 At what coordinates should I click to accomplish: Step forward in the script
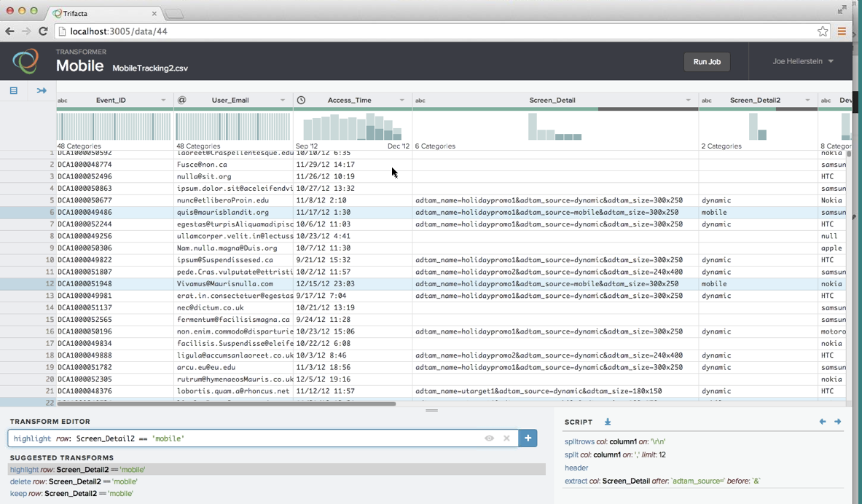[x=837, y=422]
